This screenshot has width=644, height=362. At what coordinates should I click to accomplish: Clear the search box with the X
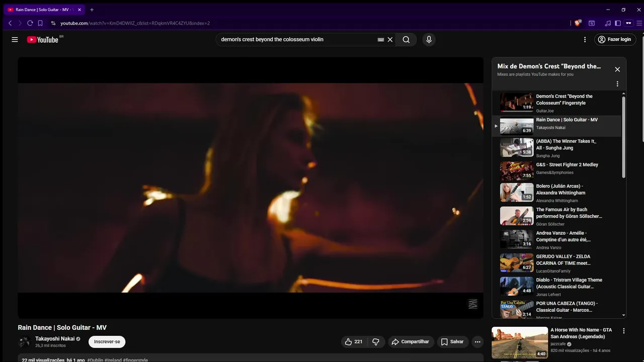(x=390, y=40)
